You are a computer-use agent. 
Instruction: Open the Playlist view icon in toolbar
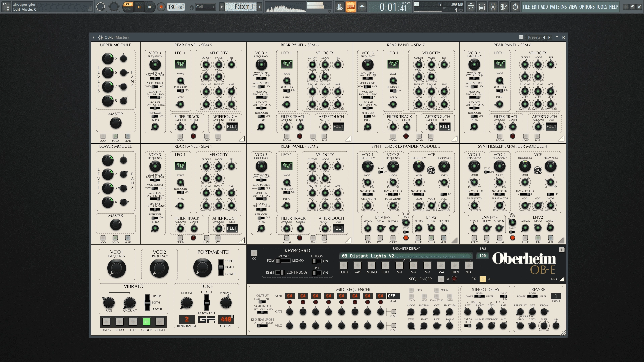click(x=471, y=7)
